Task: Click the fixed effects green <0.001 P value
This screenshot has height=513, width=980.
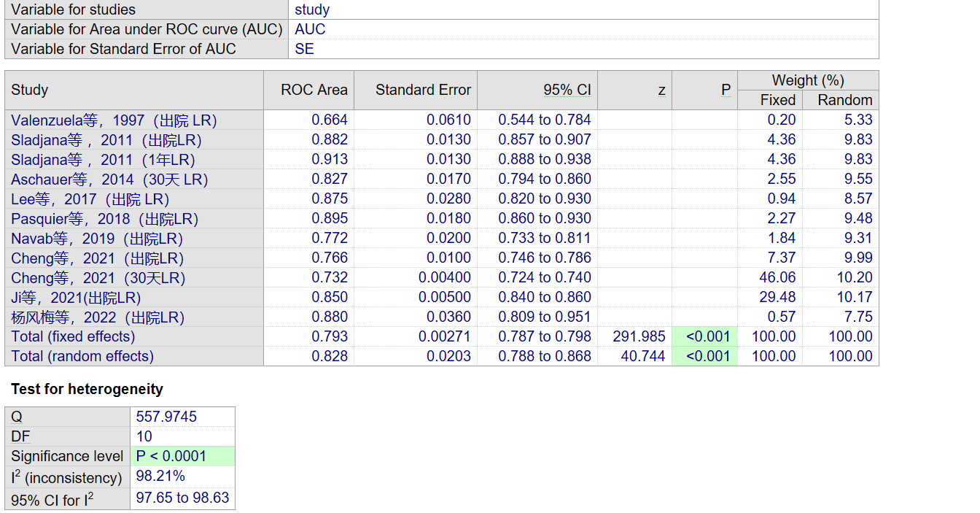Action: click(707, 336)
